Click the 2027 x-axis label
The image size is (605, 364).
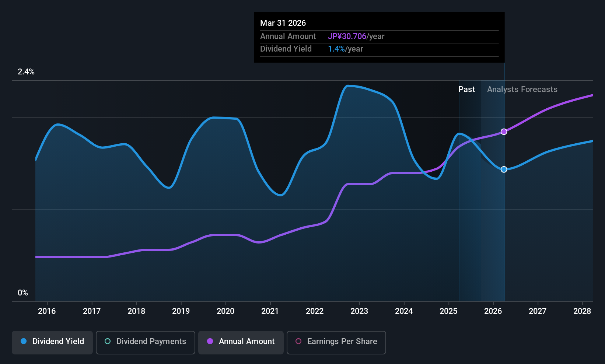(538, 311)
